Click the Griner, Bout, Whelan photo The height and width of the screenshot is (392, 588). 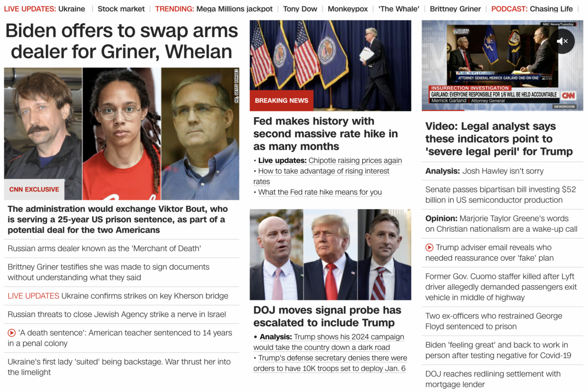122,134
